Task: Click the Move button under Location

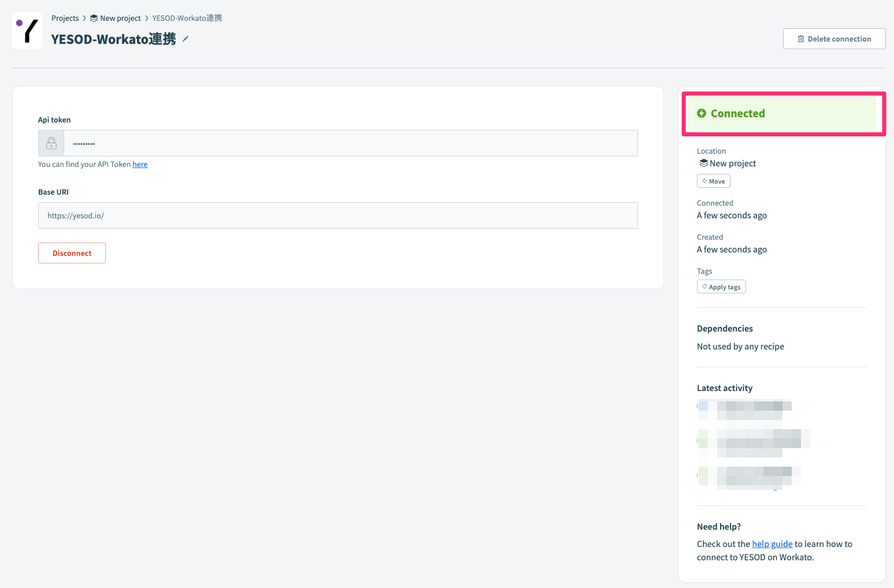Action: [x=713, y=181]
